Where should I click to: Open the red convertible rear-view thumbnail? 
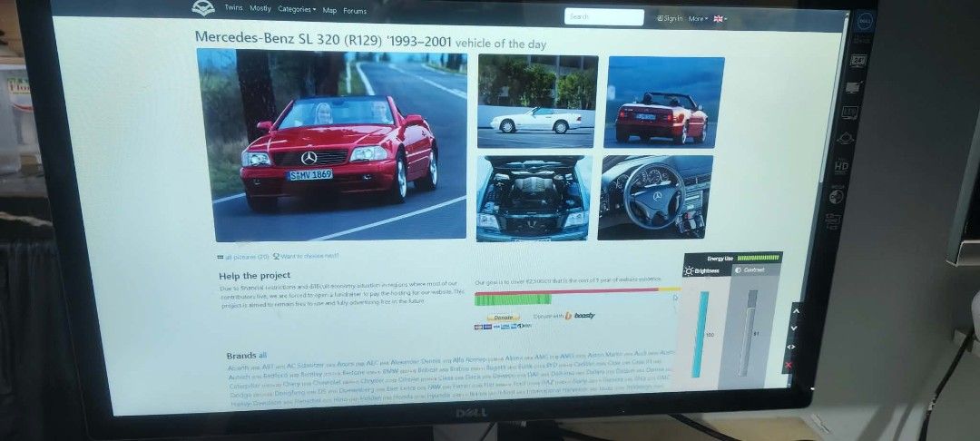coord(663,103)
